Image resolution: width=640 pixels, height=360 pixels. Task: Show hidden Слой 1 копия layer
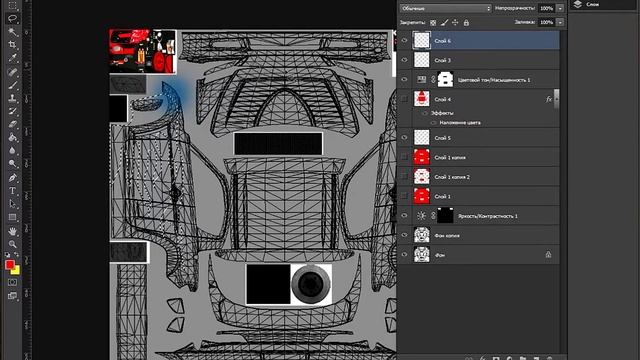point(404,157)
